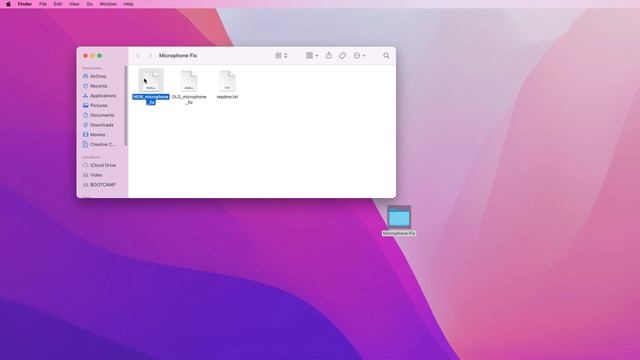Viewport: 640px width, 360px height.
Task: Open the Help menu
Action: (x=129, y=4)
